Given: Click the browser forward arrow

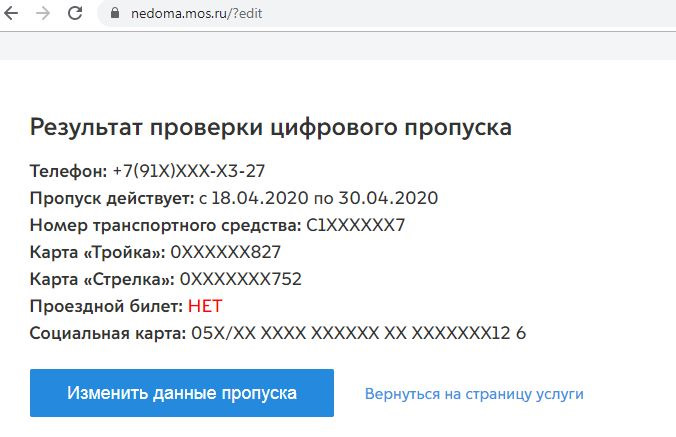Looking at the screenshot, I should point(43,14).
